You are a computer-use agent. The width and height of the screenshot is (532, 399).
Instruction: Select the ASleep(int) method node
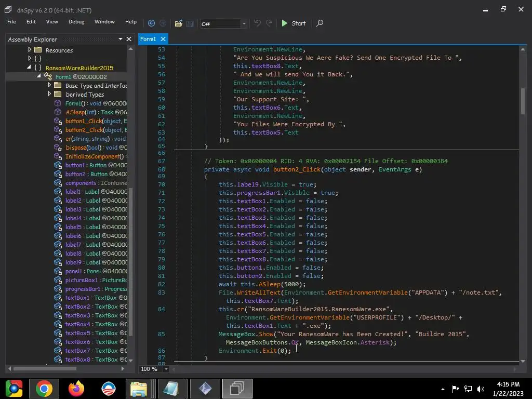(96, 112)
